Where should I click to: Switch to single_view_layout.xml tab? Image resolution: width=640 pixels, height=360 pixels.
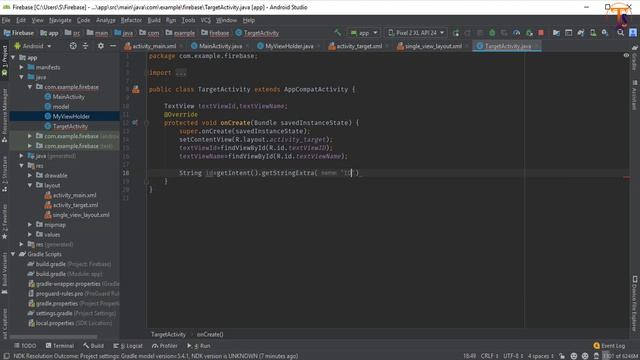433,46
